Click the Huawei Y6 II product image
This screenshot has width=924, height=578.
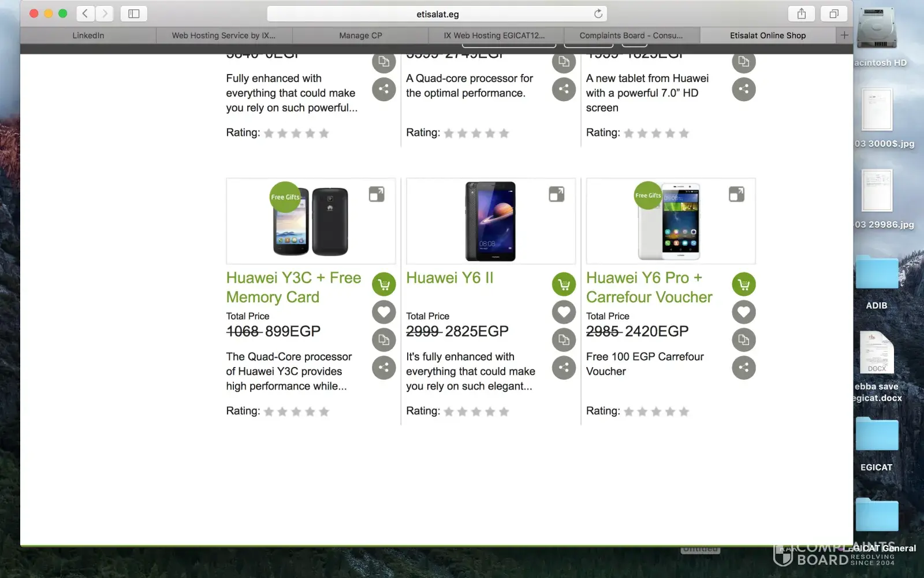point(491,221)
